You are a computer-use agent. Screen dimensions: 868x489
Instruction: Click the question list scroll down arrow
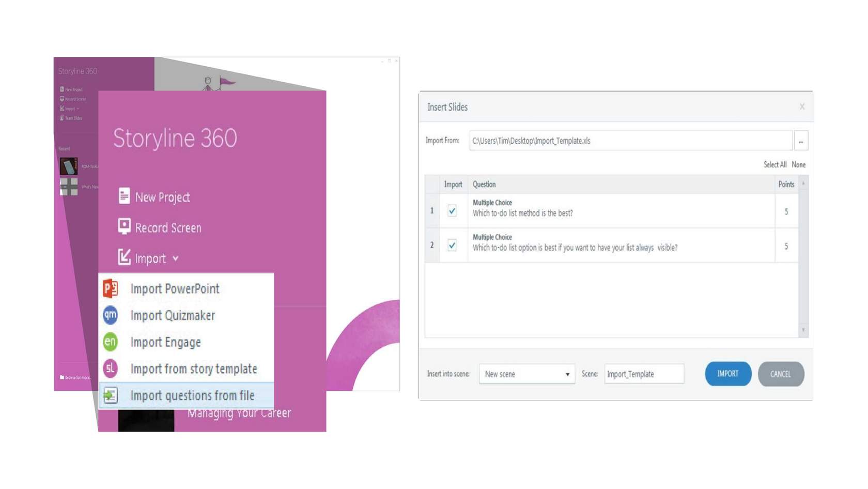[x=803, y=330]
